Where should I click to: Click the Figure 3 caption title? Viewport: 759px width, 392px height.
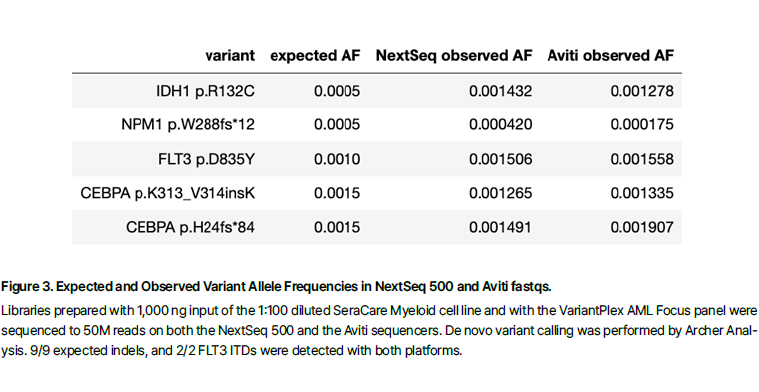click(276, 287)
